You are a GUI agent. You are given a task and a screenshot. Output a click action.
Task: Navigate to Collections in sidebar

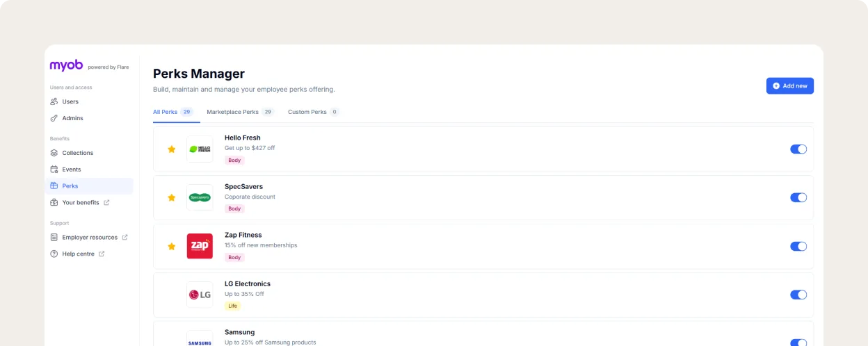coord(89,153)
